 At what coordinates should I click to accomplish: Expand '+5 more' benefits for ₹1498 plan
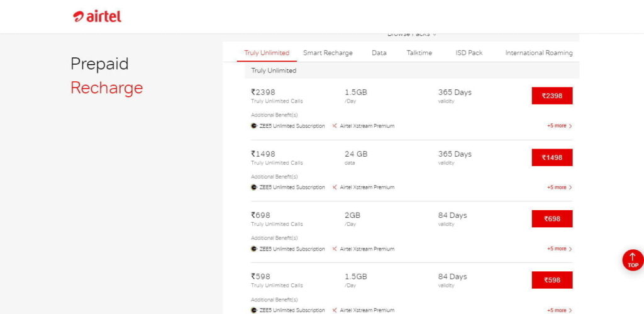coord(559,187)
